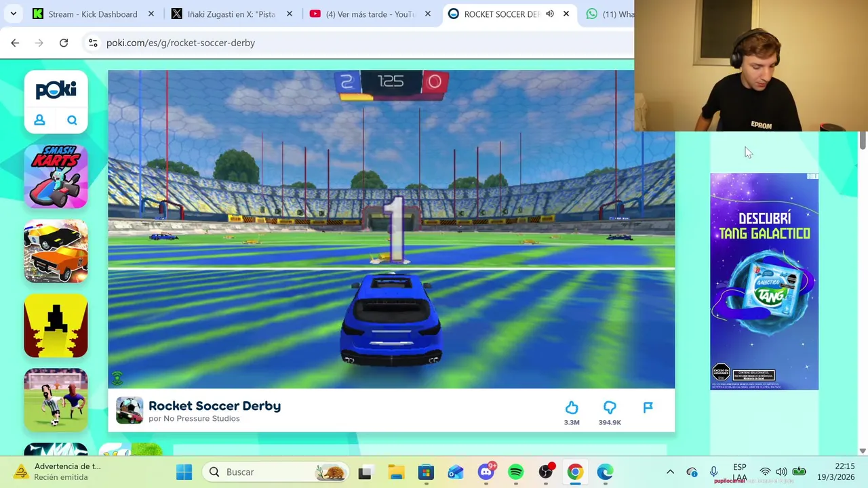Click the microphone icon in system tray

click(x=713, y=472)
